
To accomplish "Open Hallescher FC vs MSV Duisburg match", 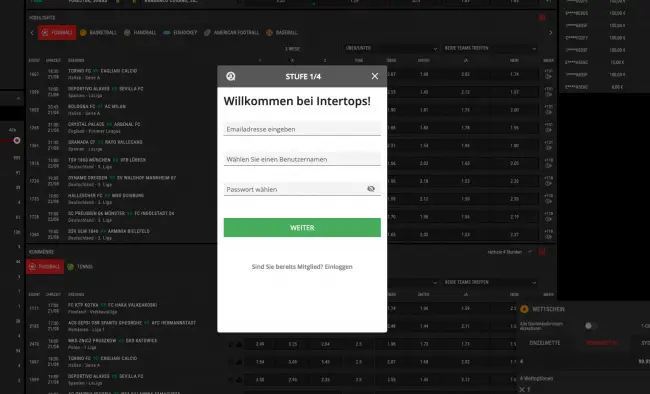I will point(106,196).
